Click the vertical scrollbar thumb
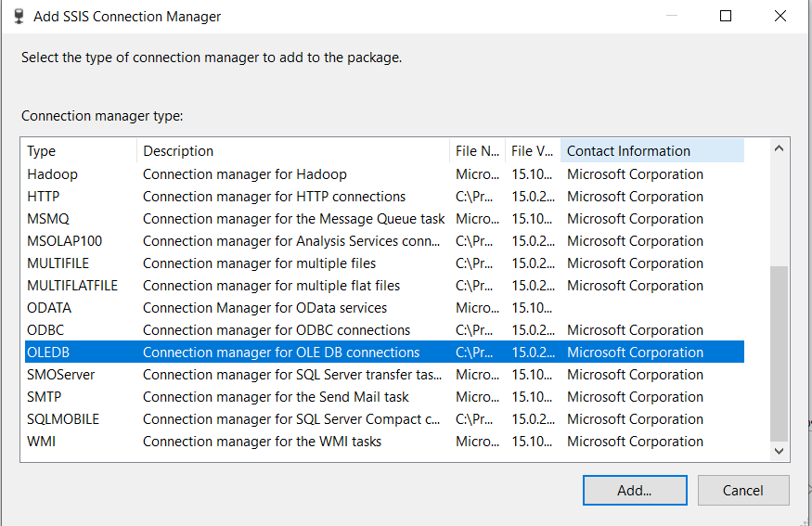The image size is (812, 526). 779,353
